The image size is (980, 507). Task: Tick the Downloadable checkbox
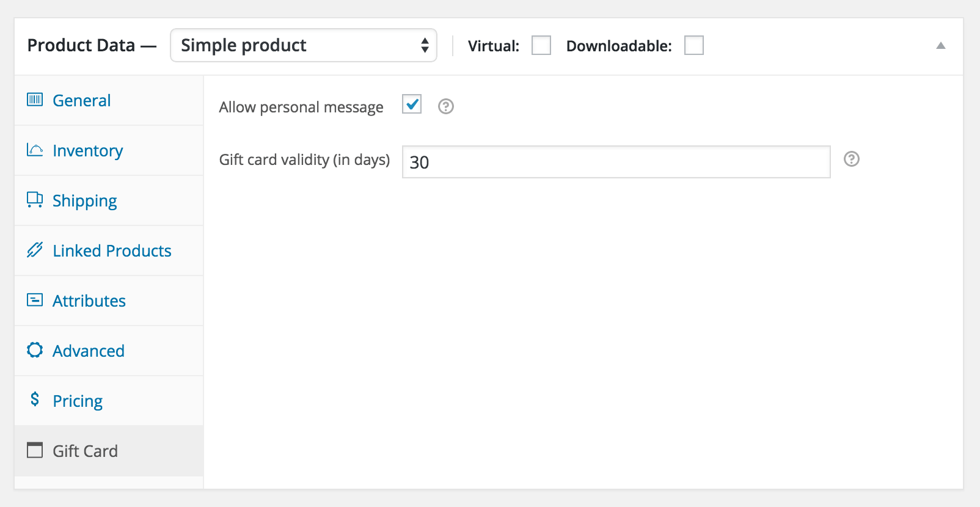coord(694,45)
